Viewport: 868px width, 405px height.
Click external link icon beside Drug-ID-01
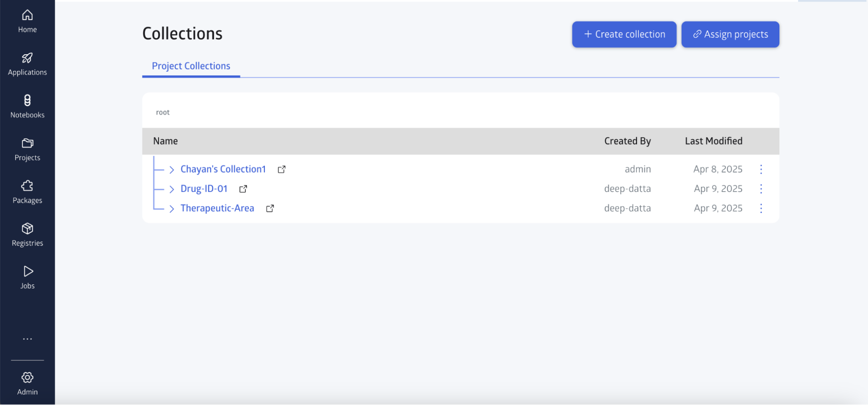243,189
